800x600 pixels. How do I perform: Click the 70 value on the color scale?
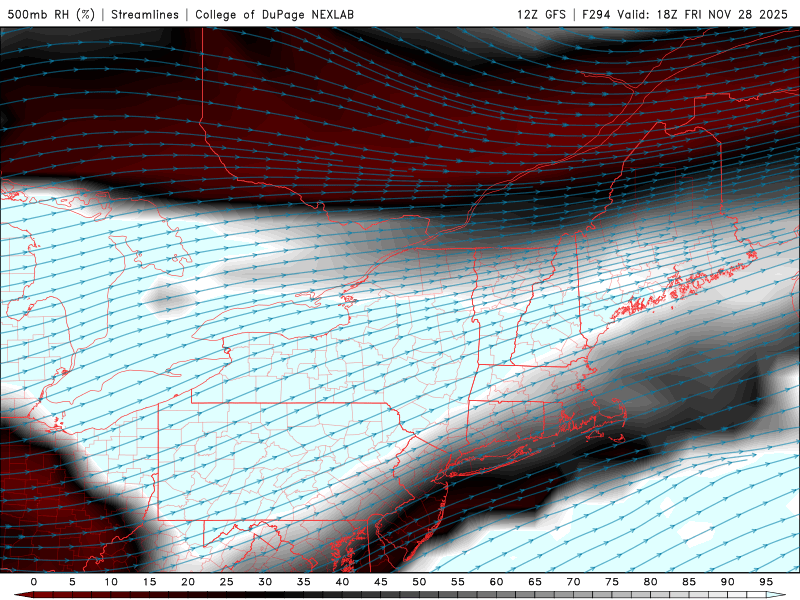pos(573,582)
